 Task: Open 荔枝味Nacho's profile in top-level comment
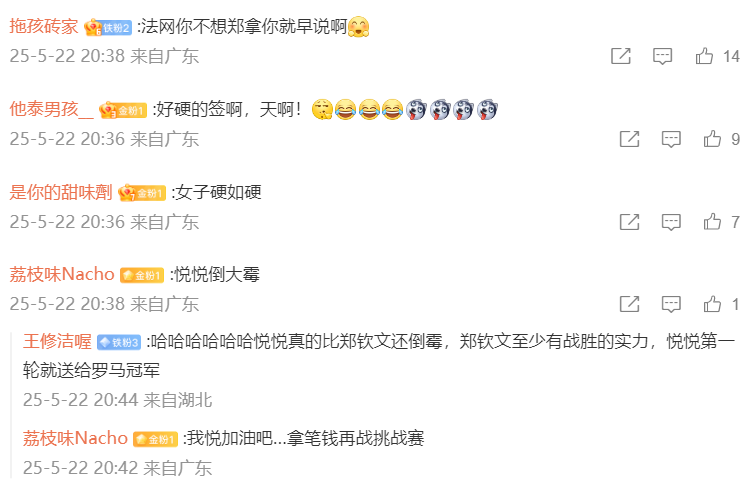(x=62, y=274)
